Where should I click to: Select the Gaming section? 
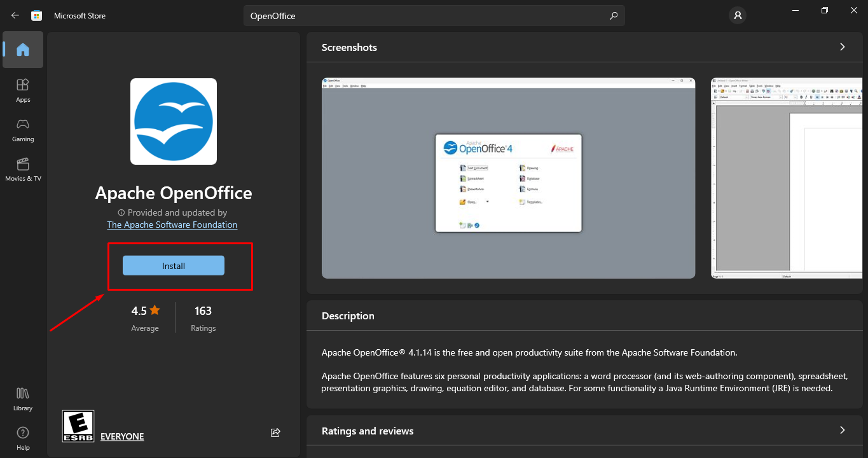point(22,129)
